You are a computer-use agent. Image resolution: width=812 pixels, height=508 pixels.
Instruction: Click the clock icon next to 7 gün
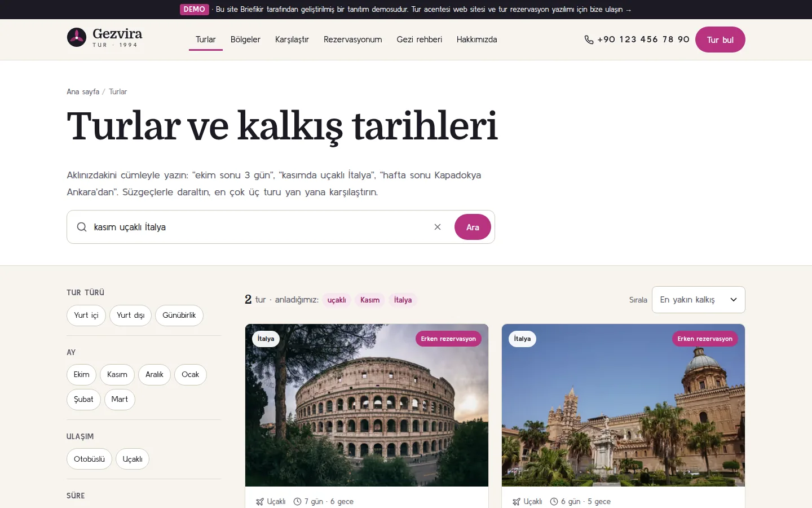pos(297,502)
